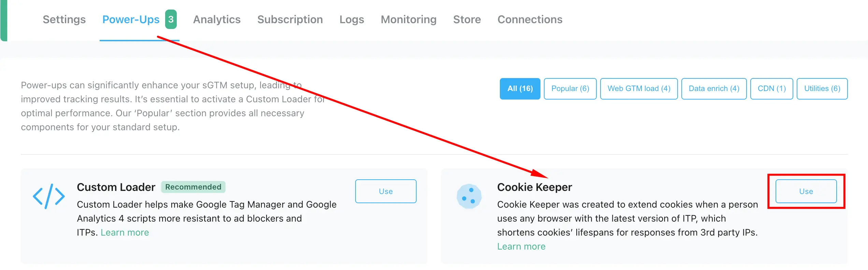This screenshot has height=270, width=868.
Task: Filter by Web GTM load (4)
Action: point(639,89)
